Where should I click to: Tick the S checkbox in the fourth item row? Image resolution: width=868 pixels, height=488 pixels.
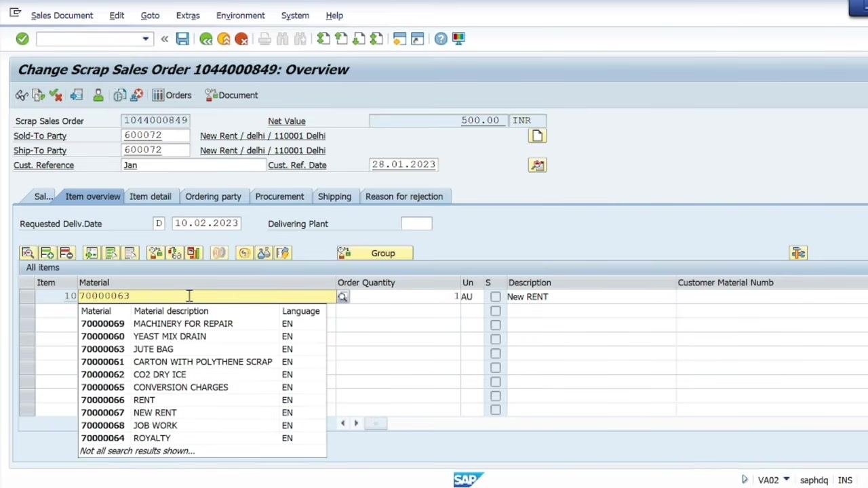tap(496, 340)
